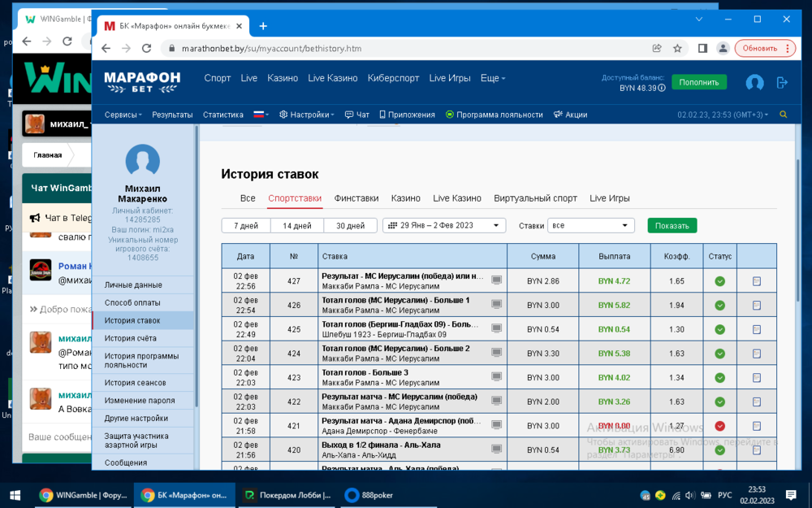Click the red lost status icon for bet 421
This screenshot has width=812, height=508.
719,426
